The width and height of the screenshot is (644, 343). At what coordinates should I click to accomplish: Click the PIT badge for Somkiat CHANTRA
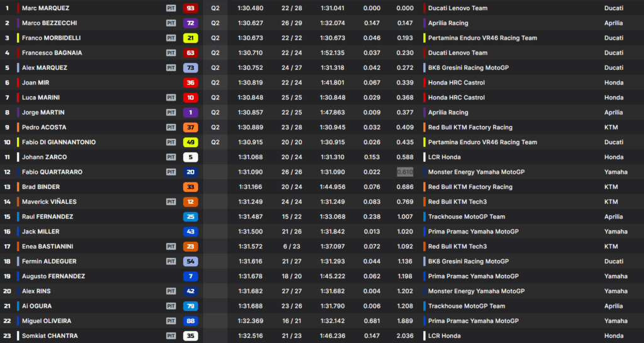[x=171, y=335]
